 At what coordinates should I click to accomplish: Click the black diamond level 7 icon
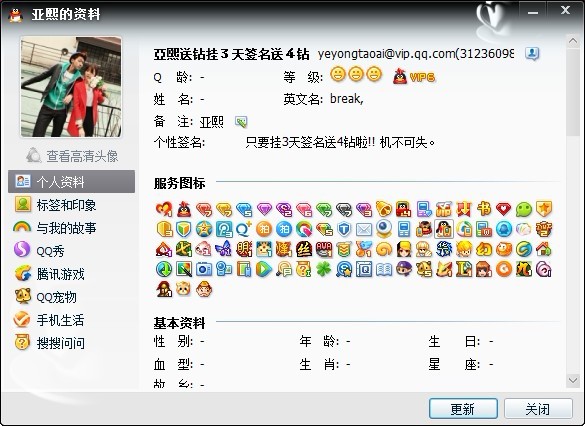click(344, 209)
